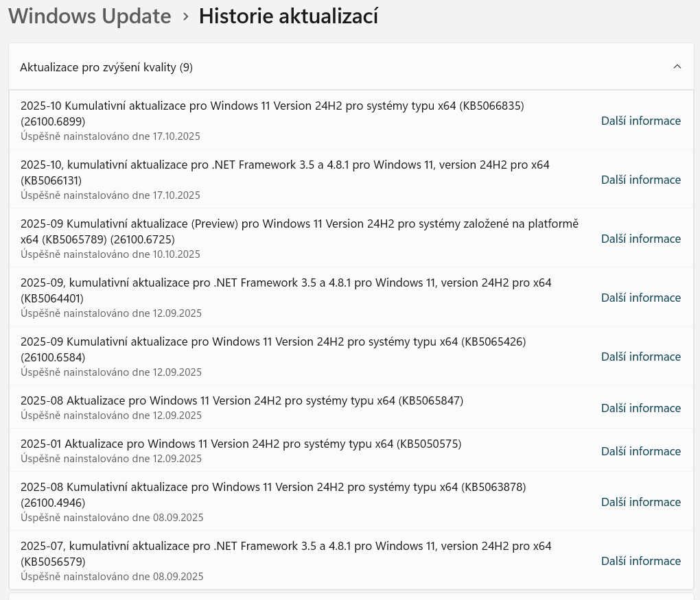Select the 2025-10 cumulative update (26100.6899) entry
Viewport: 700px width, 600px height.
click(272, 113)
